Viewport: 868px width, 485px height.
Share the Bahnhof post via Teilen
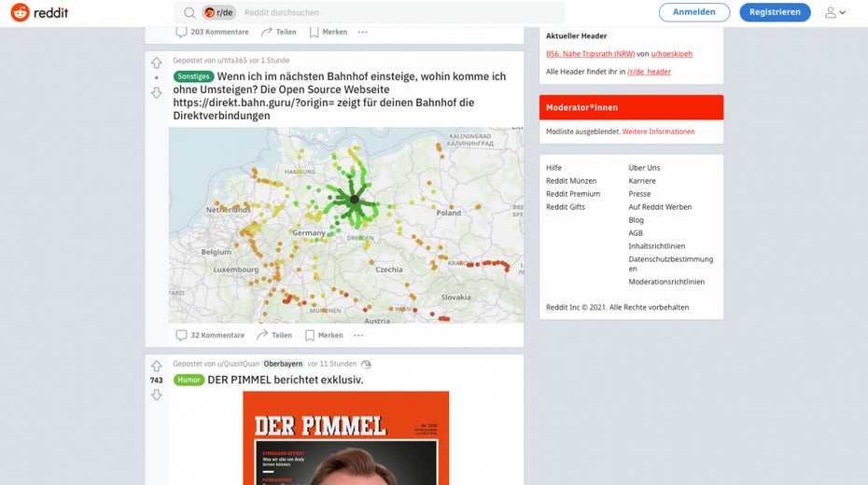tap(274, 335)
